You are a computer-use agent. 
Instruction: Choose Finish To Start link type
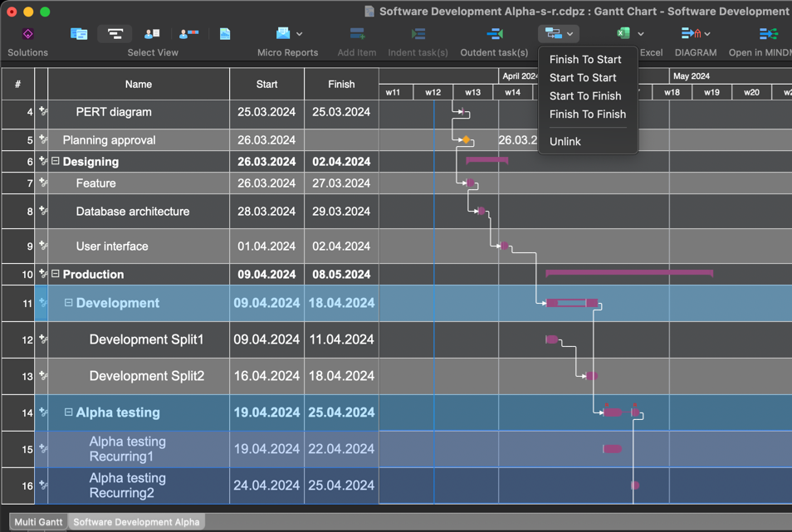click(x=585, y=60)
